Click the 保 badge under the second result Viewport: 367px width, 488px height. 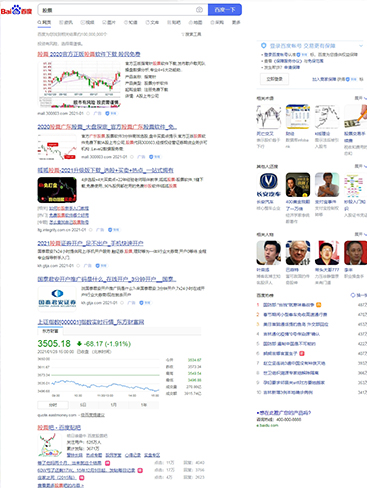tap(155, 157)
